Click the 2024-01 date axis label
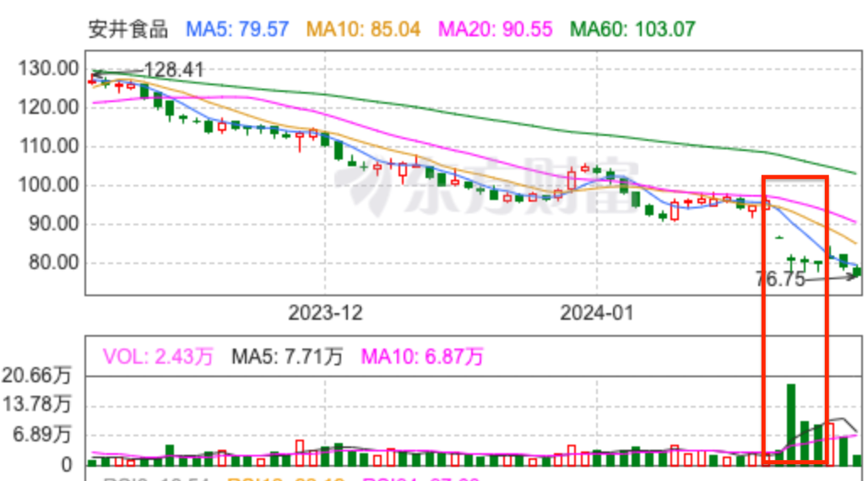868x481 pixels. [x=596, y=313]
